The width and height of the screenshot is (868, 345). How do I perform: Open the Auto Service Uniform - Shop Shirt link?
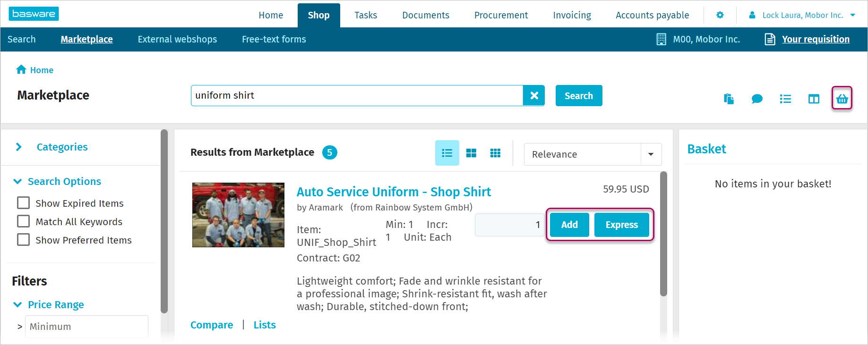(x=394, y=192)
